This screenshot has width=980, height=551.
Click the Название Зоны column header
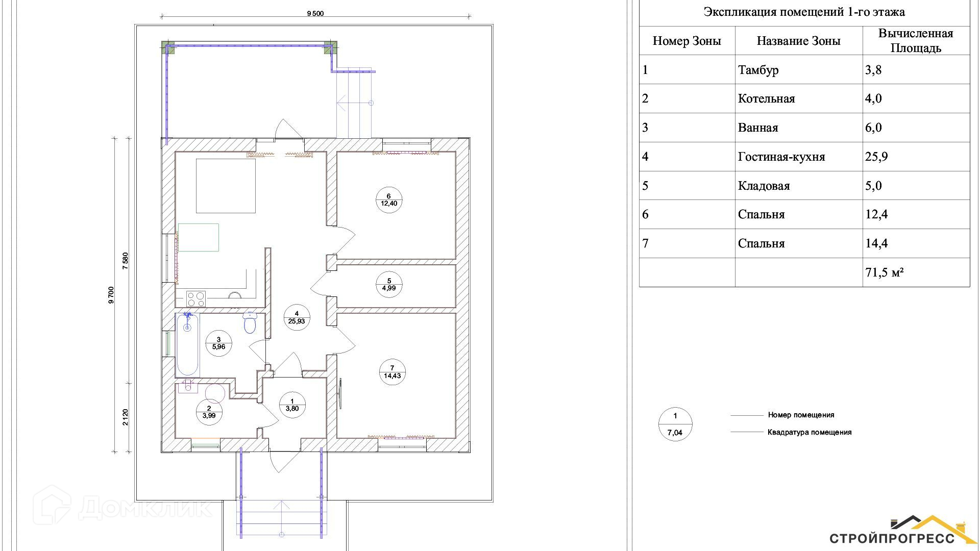pos(798,41)
